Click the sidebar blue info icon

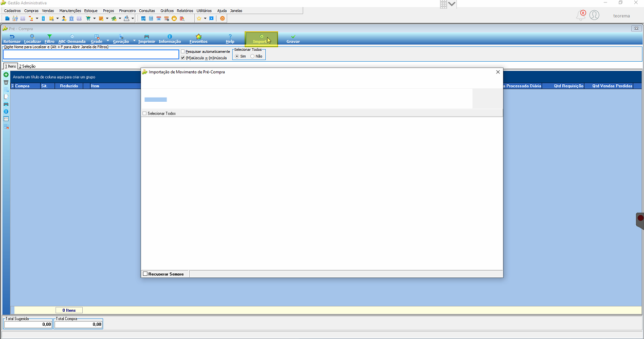pos(6,111)
